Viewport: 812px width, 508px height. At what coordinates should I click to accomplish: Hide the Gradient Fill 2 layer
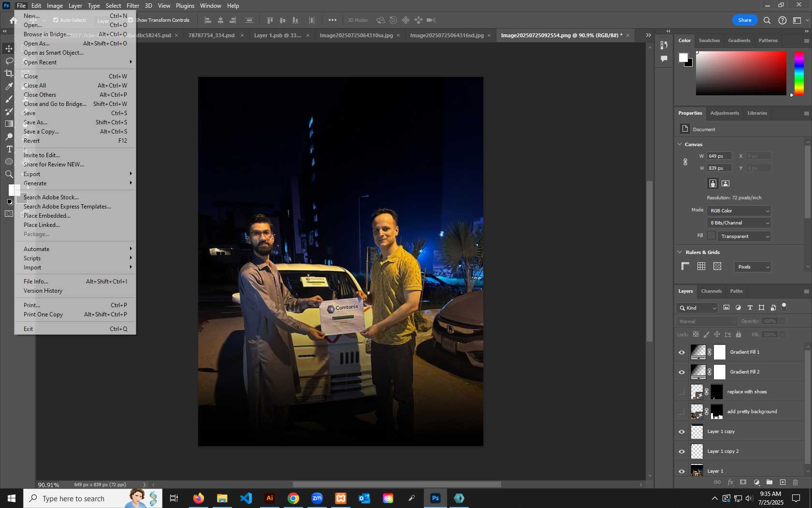tap(681, 372)
